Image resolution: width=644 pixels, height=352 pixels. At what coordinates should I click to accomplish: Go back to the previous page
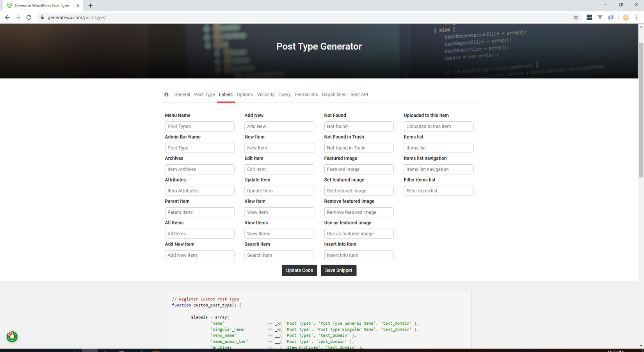click(7, 17)
